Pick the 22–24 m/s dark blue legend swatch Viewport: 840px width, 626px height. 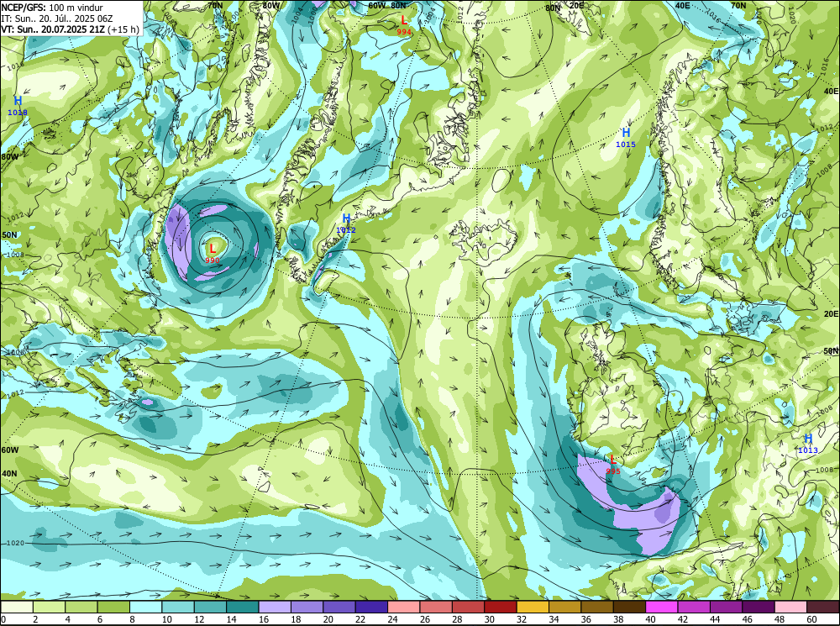coord(372,607)
